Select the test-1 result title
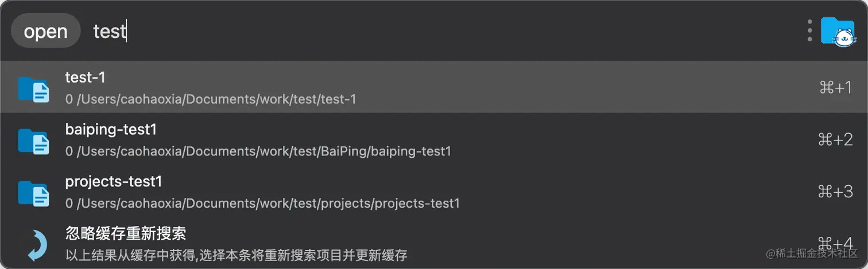The height and width of the screenshot is (269, 868). click(x=86, y=77)
